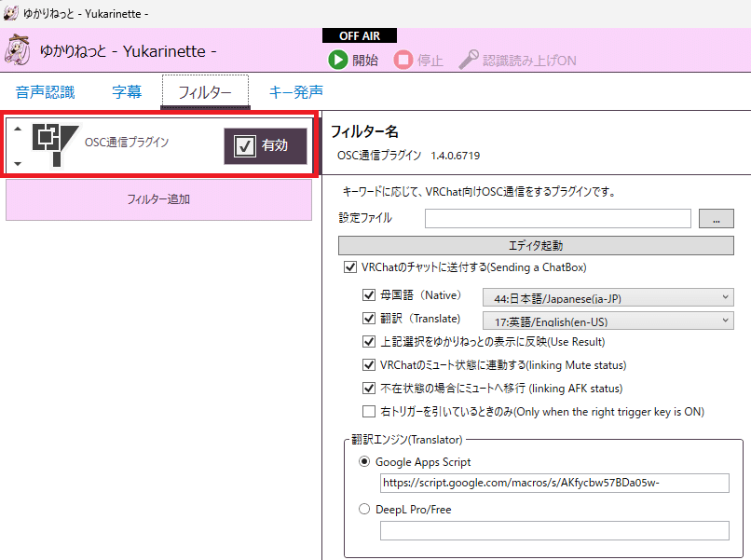
Task: Click the 設定ファイル path input field
Action: pos(557,218)
